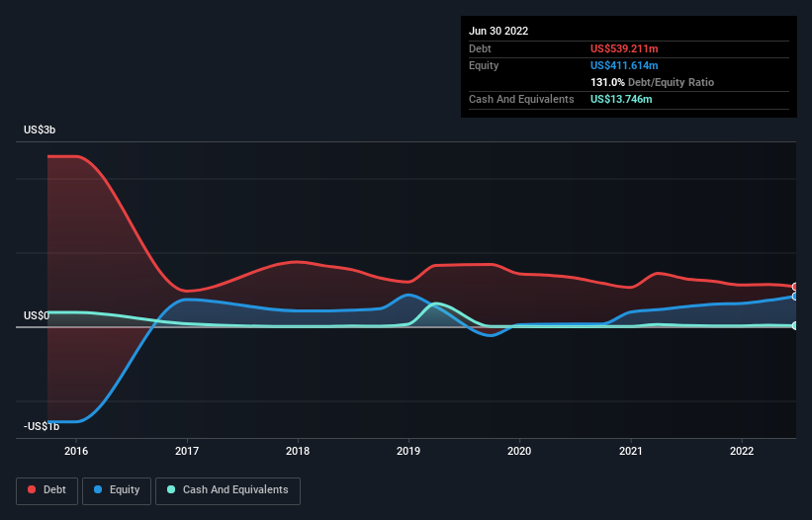
Task: Click the 2018 x-axis label
Action: click(298, 451)
